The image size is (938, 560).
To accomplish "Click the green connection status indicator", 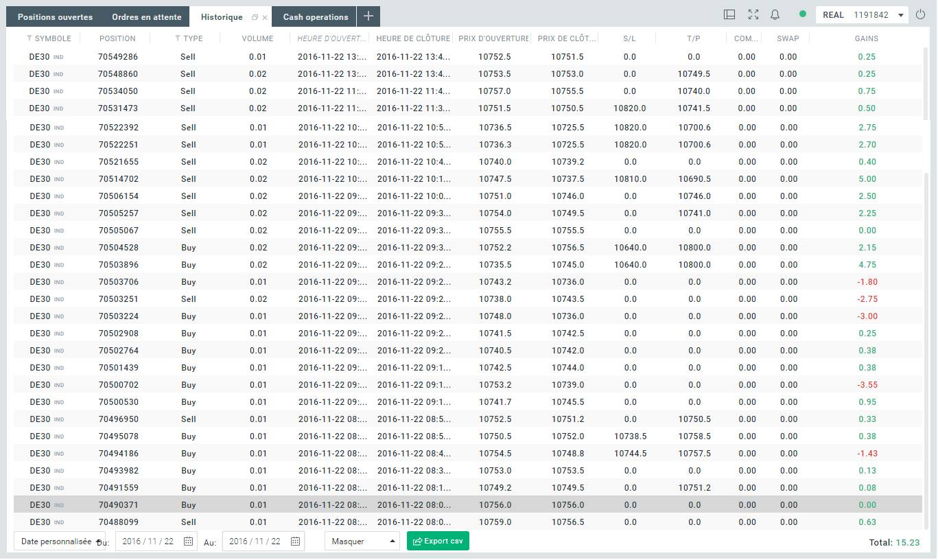I will 803,14.
